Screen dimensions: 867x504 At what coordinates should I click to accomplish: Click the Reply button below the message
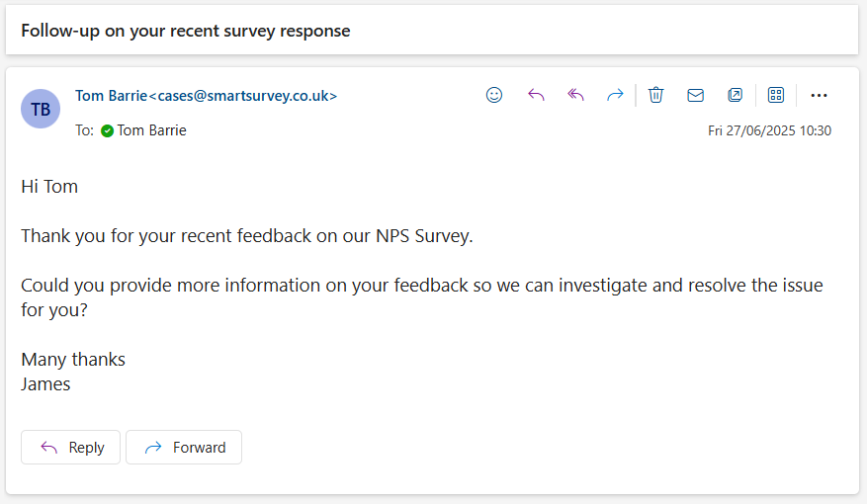(71, 447)
